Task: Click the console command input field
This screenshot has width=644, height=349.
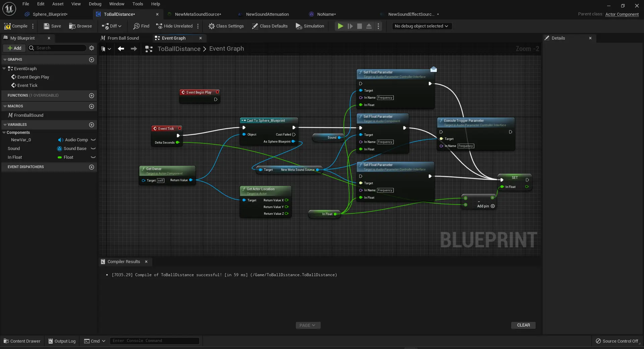Action: pyautogui.click(x=154, y=341)
